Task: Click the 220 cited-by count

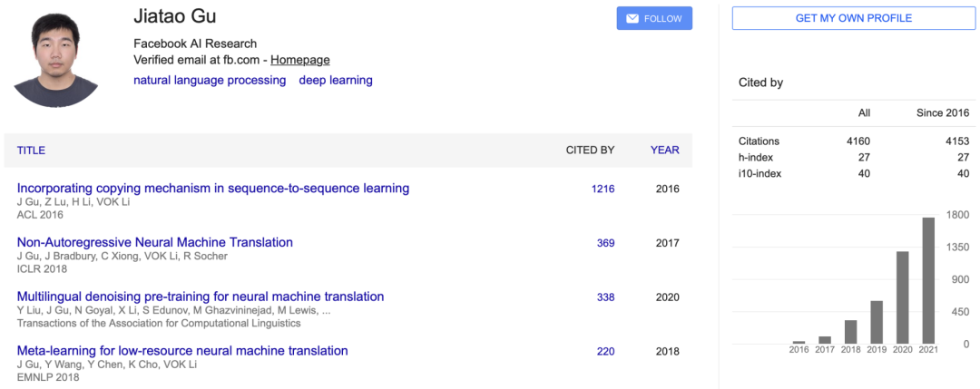Action: click(x=605, y=351)
